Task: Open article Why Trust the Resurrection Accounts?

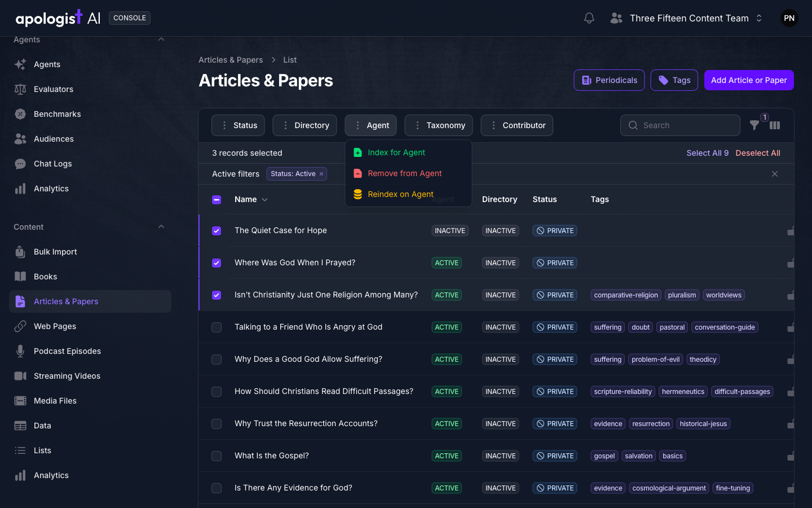Action: coord(306,423)
